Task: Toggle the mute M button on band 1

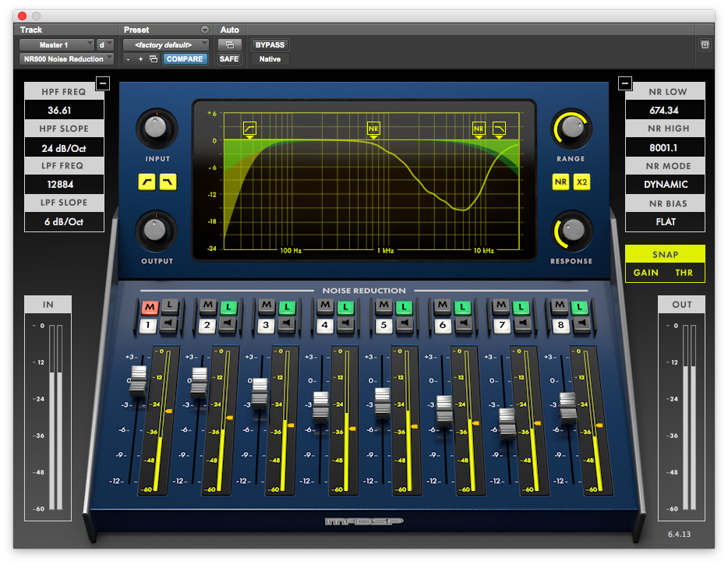Action: [148, 307]
